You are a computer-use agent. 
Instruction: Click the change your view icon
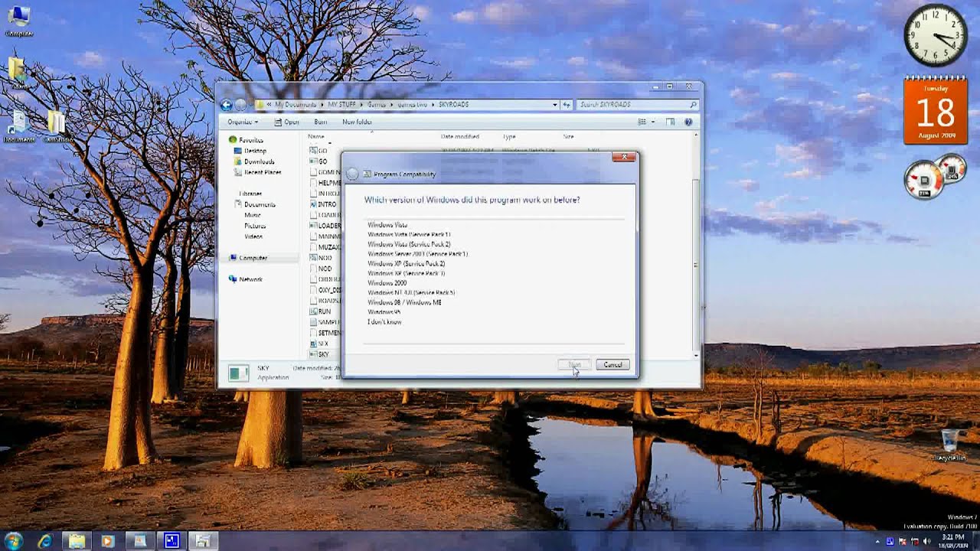(642, 122)
